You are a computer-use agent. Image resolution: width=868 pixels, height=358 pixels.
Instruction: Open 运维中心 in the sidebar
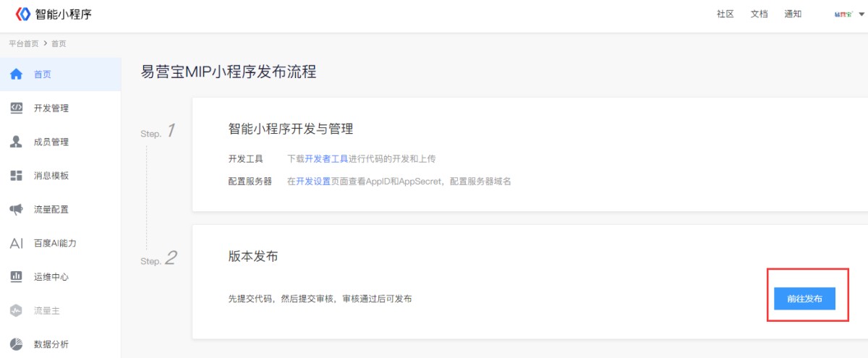click(x=61, y=277)
